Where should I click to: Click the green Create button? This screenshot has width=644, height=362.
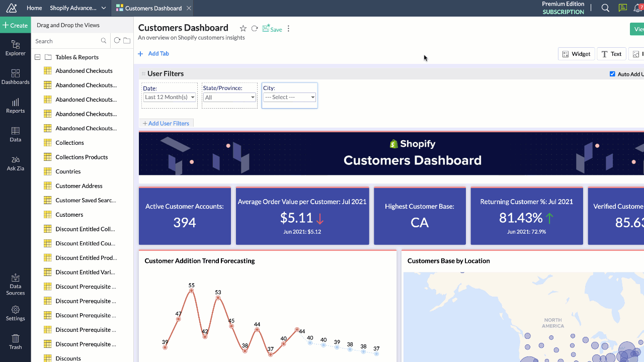pos(15,25)
